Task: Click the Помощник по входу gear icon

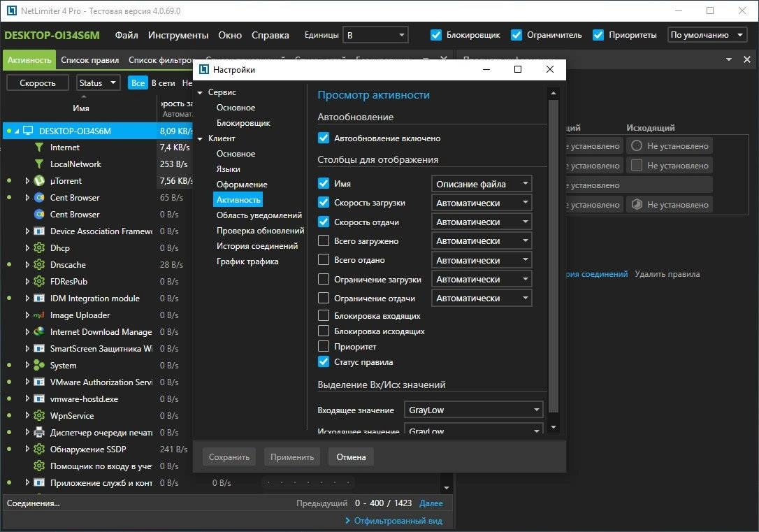Action: point(39,466)
